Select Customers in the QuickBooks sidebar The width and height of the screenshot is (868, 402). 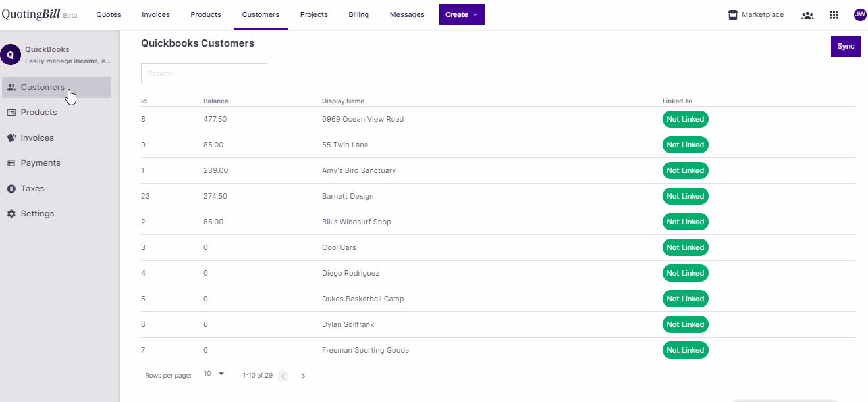pos(57,87)
